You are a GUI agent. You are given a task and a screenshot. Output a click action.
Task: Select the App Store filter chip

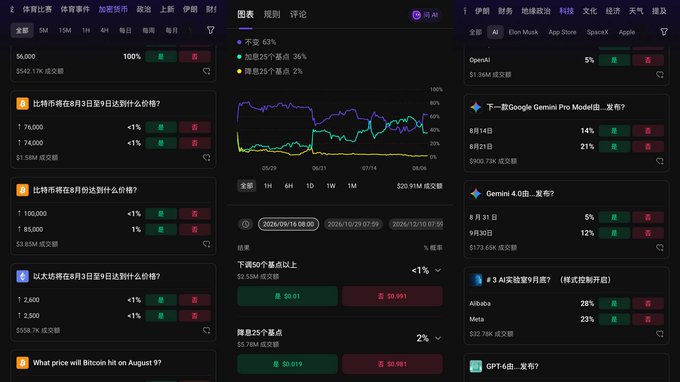[562, 32]
